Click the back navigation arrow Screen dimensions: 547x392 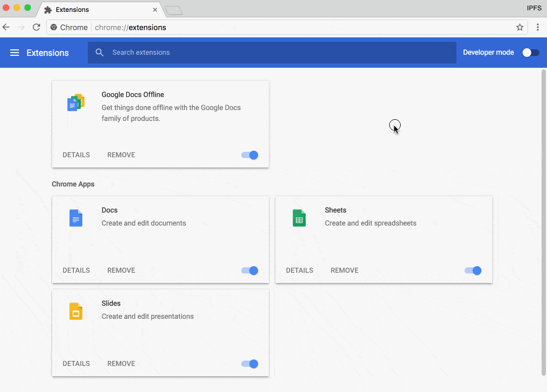click(x=7, y=27)
